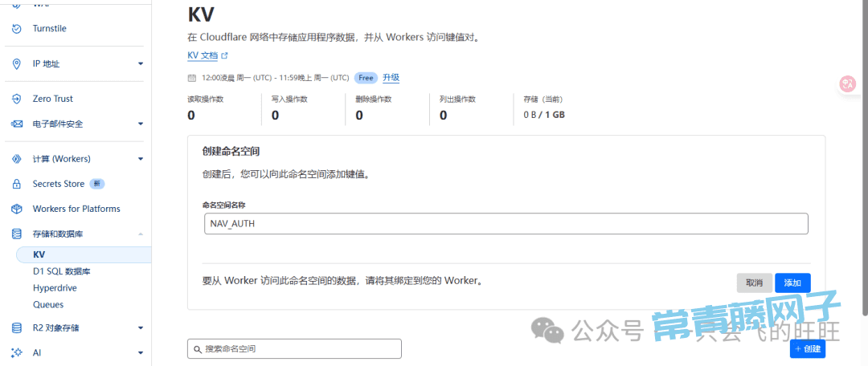868x366 pixels.
Task: Click the Zero Trust icon
Action: click(x=17, y=99)
